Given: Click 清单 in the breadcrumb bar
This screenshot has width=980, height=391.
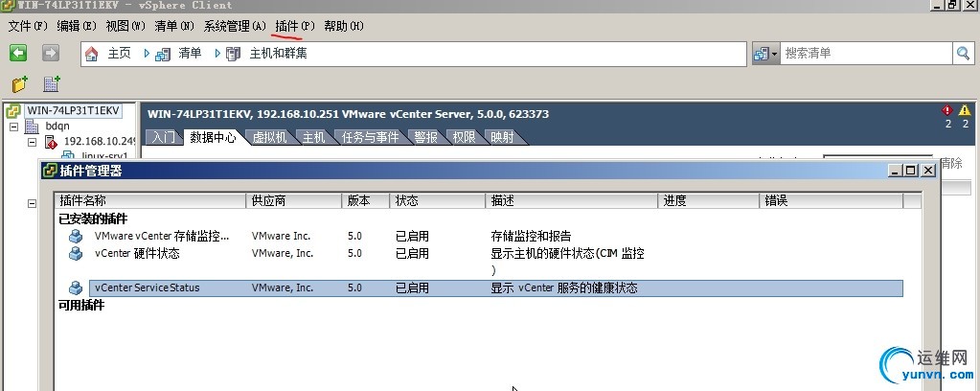Looking at the screenshot, I should (190, 54).
